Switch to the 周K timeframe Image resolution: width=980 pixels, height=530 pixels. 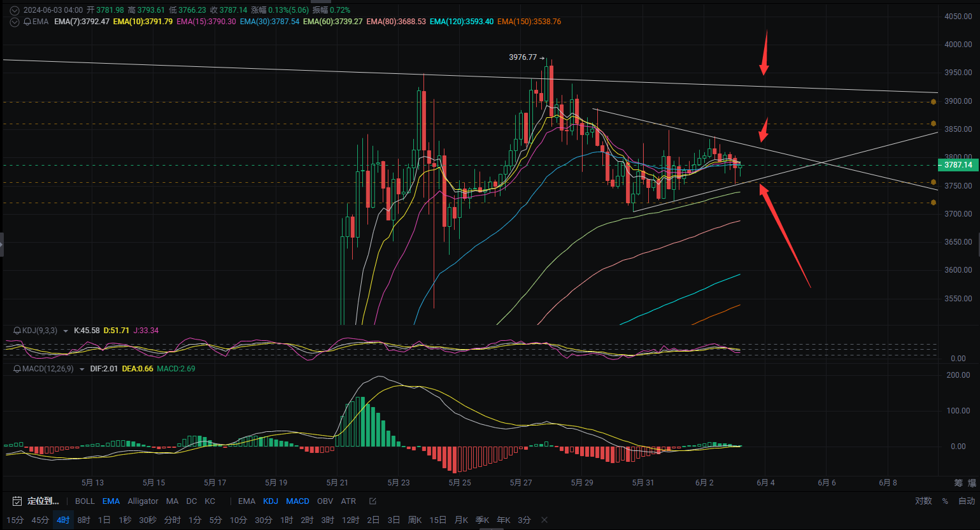click(415, 520)
